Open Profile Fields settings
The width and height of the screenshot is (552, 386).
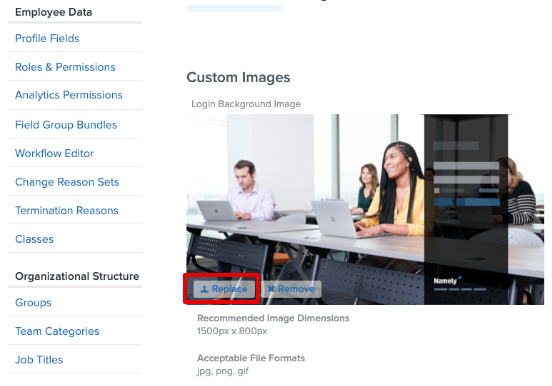(47, 38)
